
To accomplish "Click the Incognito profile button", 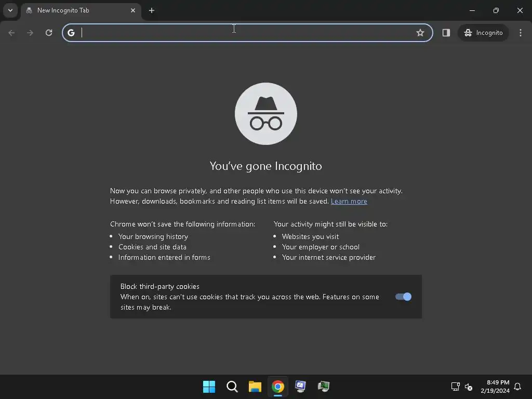I will [483, 33].
